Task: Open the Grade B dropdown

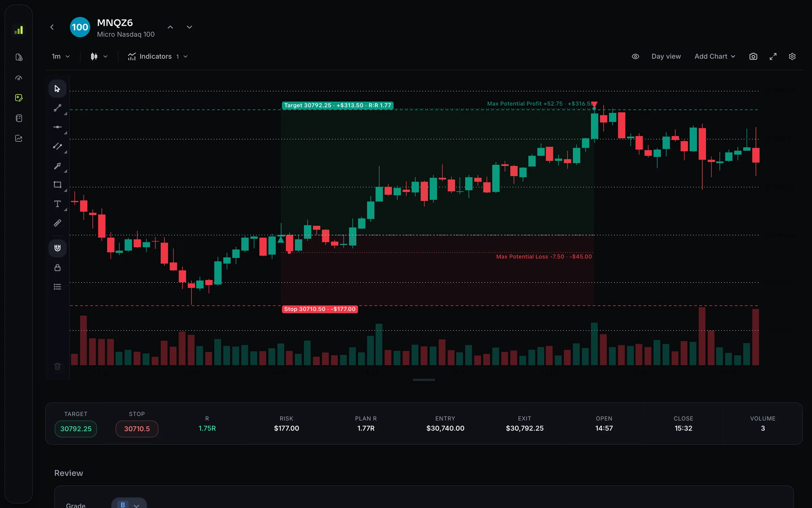Action: coord(129,505)
